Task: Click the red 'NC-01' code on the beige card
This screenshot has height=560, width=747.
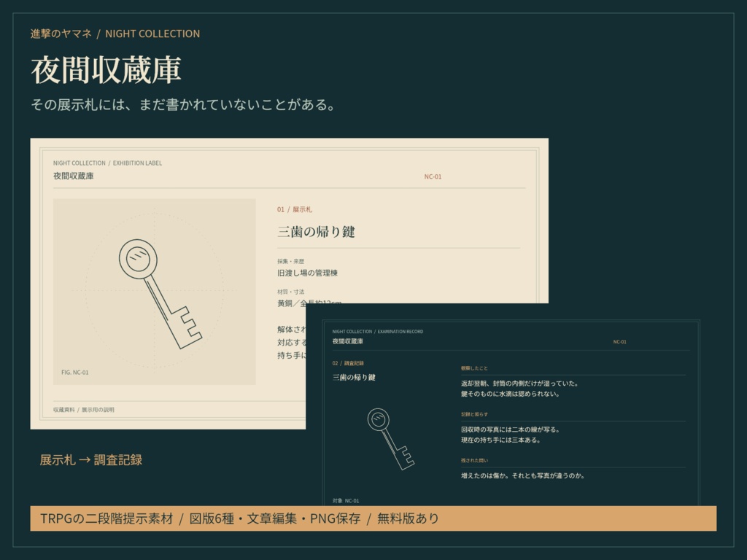Action: (x=433, y=176)
